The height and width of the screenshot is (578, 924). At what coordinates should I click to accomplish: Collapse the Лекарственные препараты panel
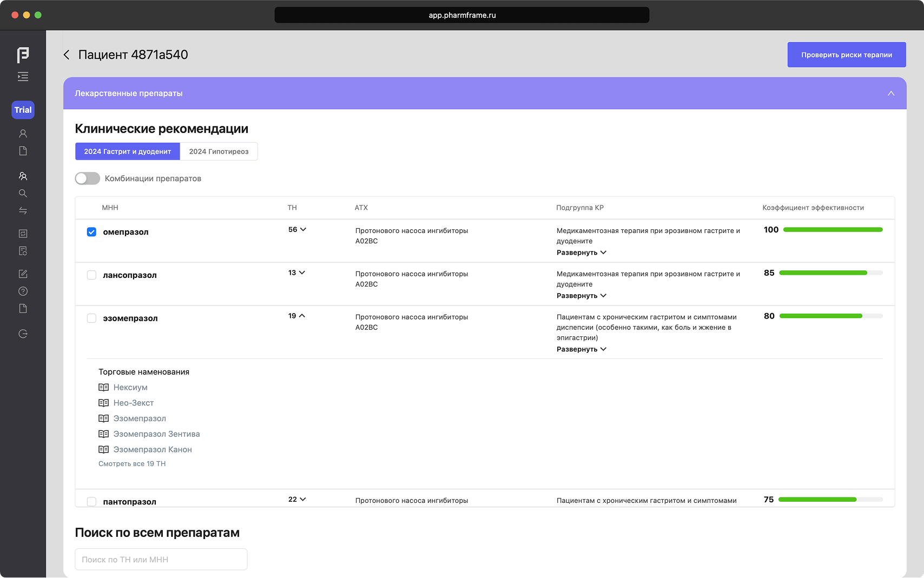(890, 94)
